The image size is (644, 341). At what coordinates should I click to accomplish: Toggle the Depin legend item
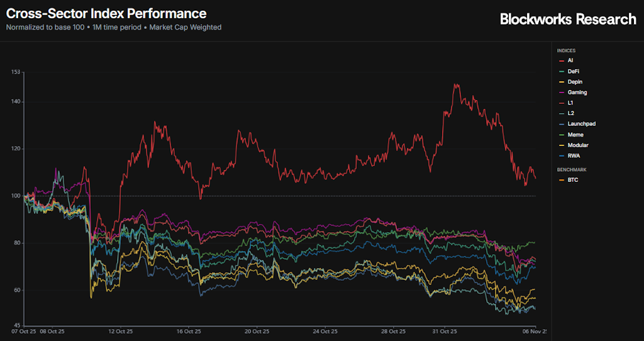point(574,82)
